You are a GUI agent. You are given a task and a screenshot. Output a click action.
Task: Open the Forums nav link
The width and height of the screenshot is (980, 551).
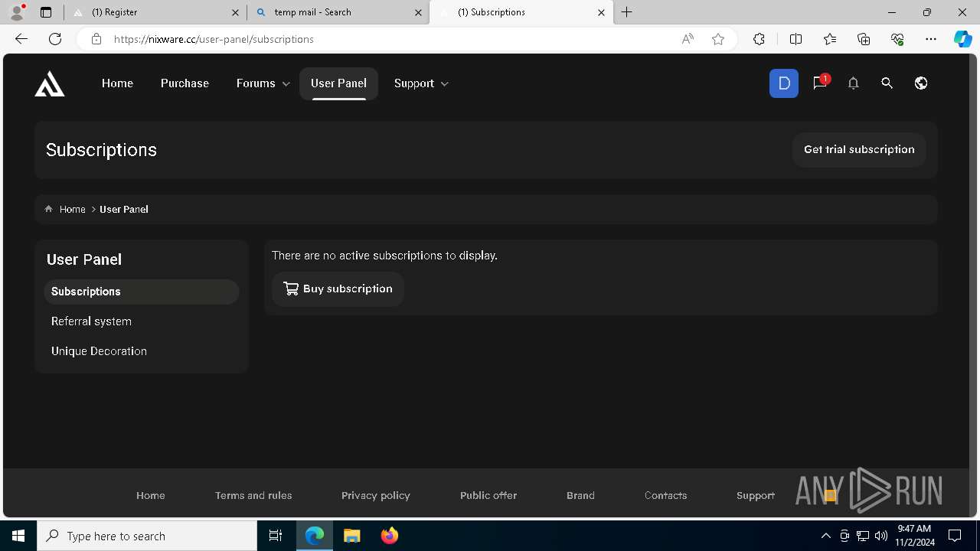pyautogui.click(x=256, y=83)
